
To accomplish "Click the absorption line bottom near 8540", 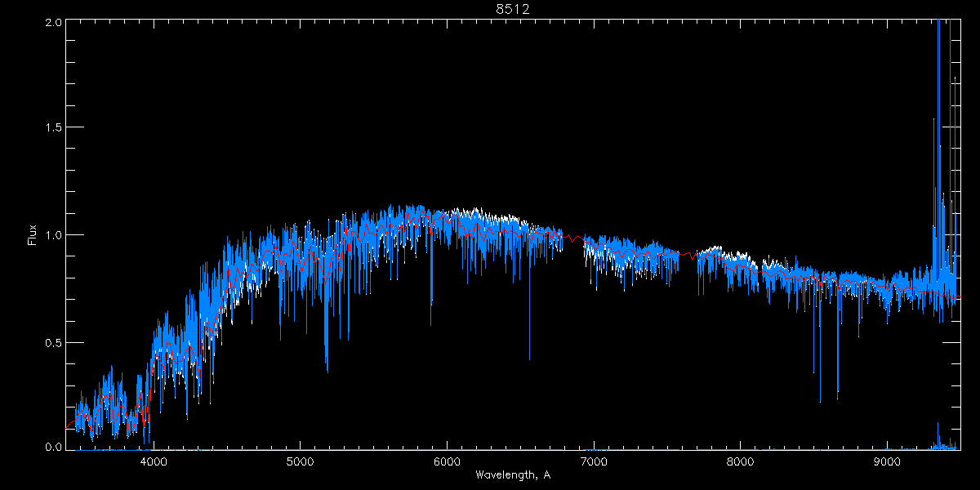I will [820, 400].
